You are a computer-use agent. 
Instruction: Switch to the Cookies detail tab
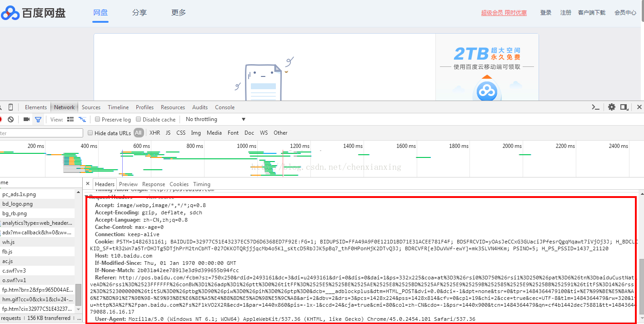pos(179,184)
